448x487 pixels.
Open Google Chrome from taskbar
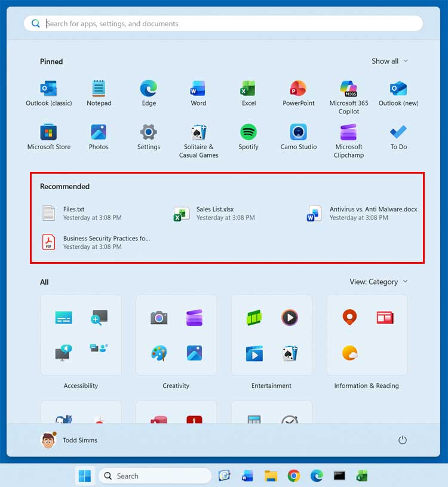[294, 476]
